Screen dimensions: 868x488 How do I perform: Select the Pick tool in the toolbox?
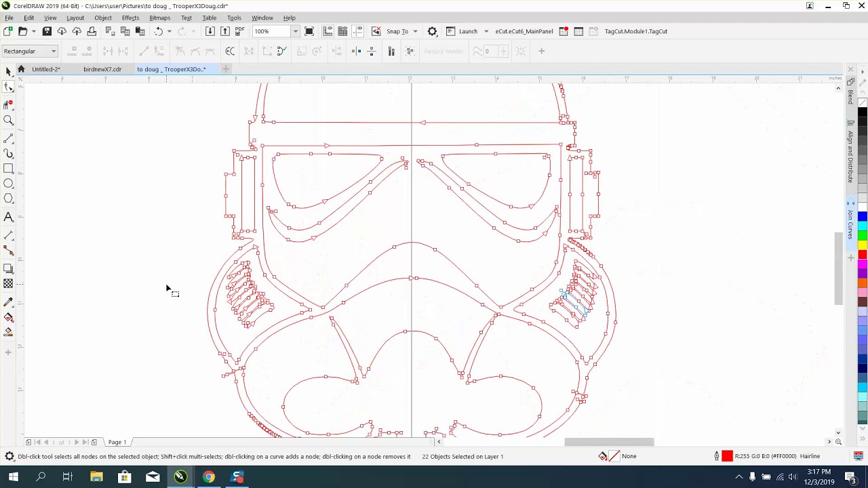click(x=8, y=72)
